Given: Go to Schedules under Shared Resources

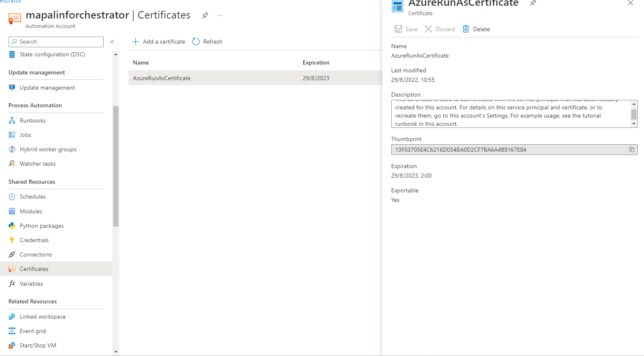Looking at the screenshot, I should (x=33, y=196).
